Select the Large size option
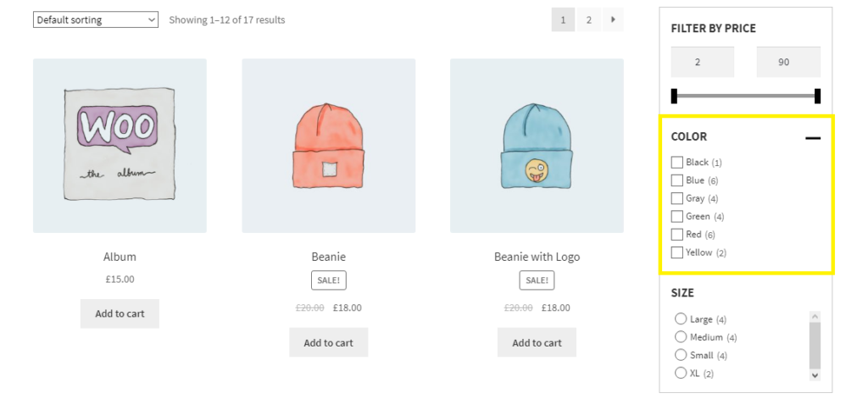 tap(681, 319)
